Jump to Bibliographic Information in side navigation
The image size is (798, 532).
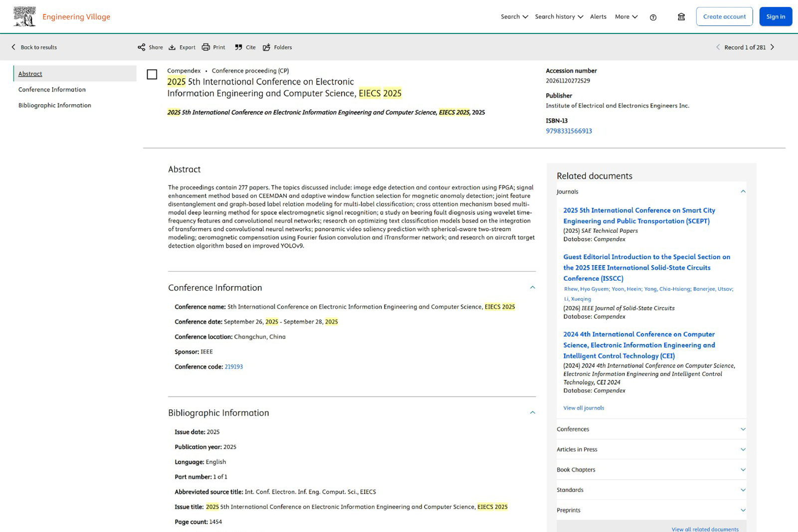[55, 106]
